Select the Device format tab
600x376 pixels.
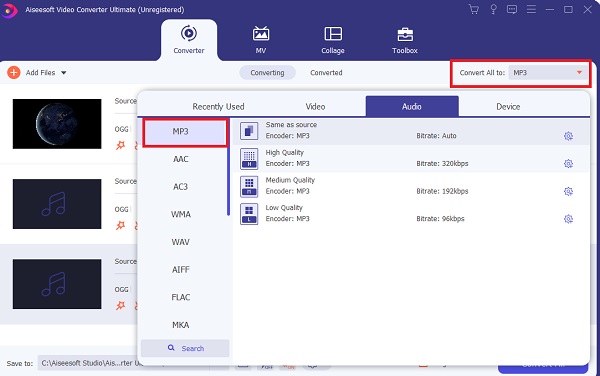point(508,106)
